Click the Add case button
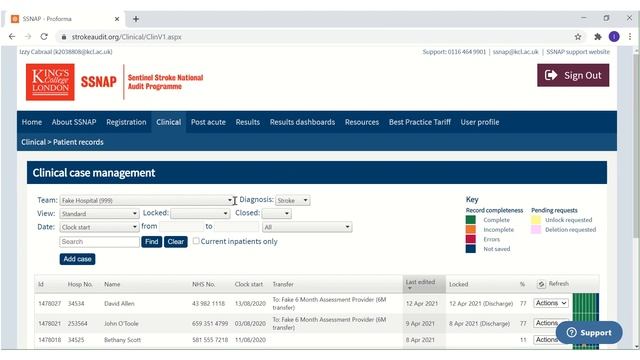Viewport: 640px width, 360px height. pos(77,259)
